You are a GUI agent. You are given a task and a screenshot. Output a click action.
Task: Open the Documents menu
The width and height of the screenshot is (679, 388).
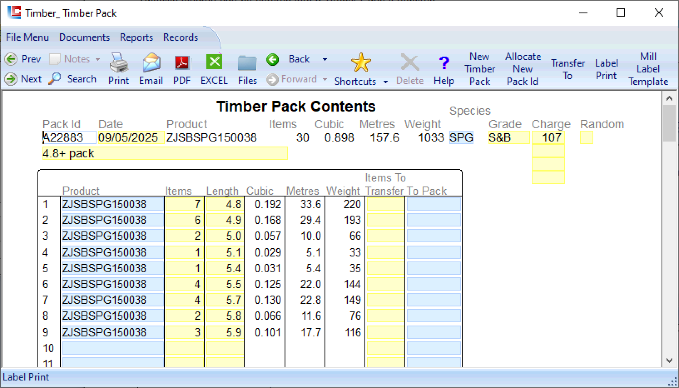84,37
